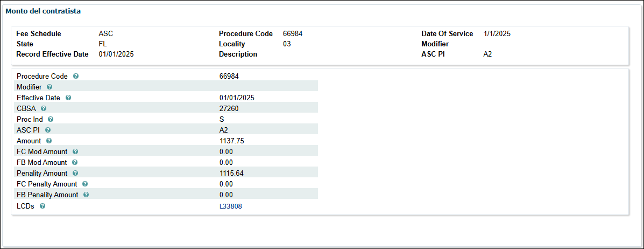644x249 pixels.
Task: Click the Effective Date help icon
Action: tap(68, 98)
